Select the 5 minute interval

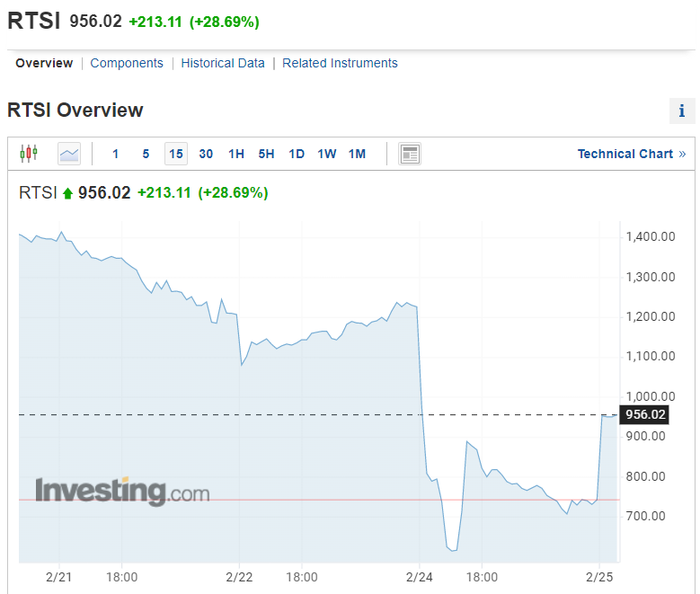click(146, 154)
